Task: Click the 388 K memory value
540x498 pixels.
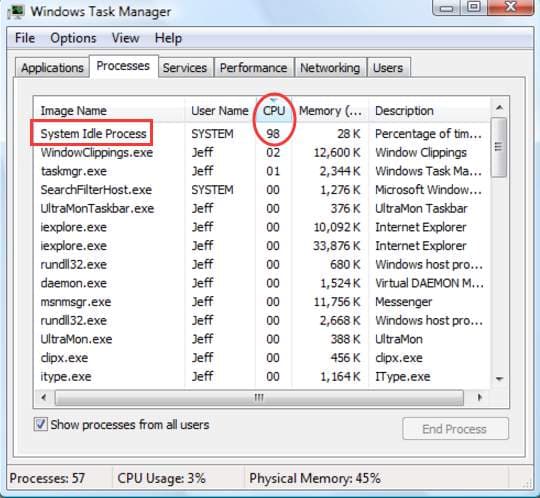Action: [x=346, y=339]
